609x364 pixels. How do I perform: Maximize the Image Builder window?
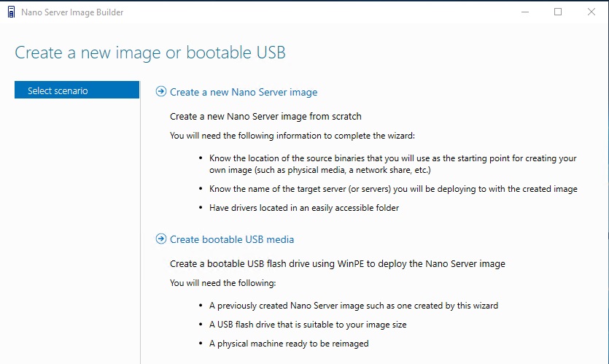(x=558, y=12)
